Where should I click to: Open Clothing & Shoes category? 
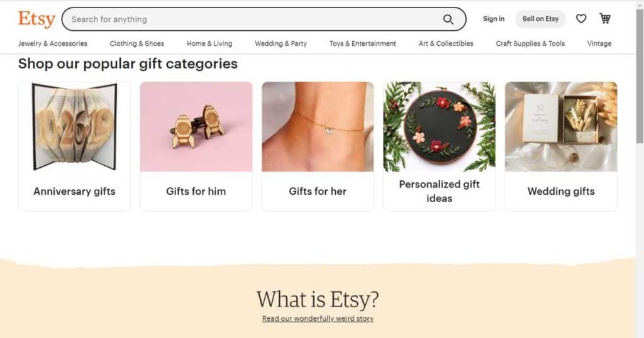tap(136, 43)
